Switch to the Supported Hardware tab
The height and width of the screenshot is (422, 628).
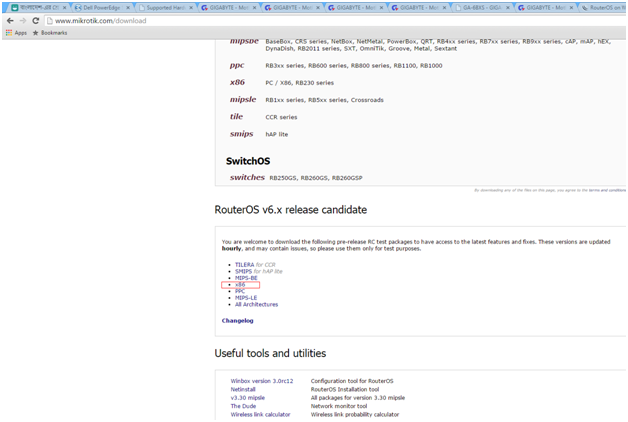pyautogui.click(x=165, y=8)
